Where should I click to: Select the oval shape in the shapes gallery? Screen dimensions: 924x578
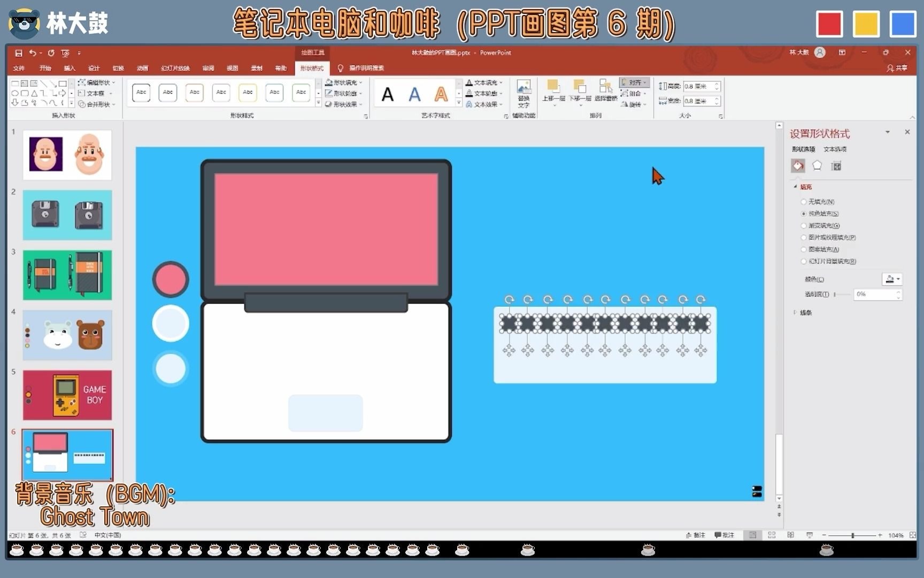pos(15,93)
